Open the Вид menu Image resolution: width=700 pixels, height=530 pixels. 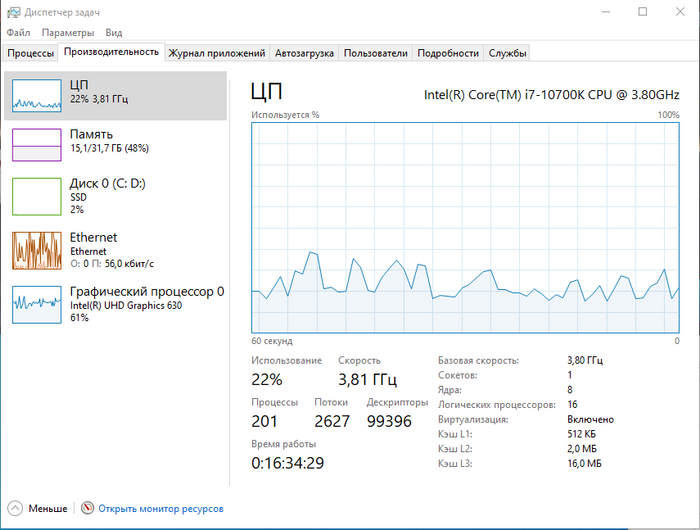pyautogui.click(x=114, y=33)
